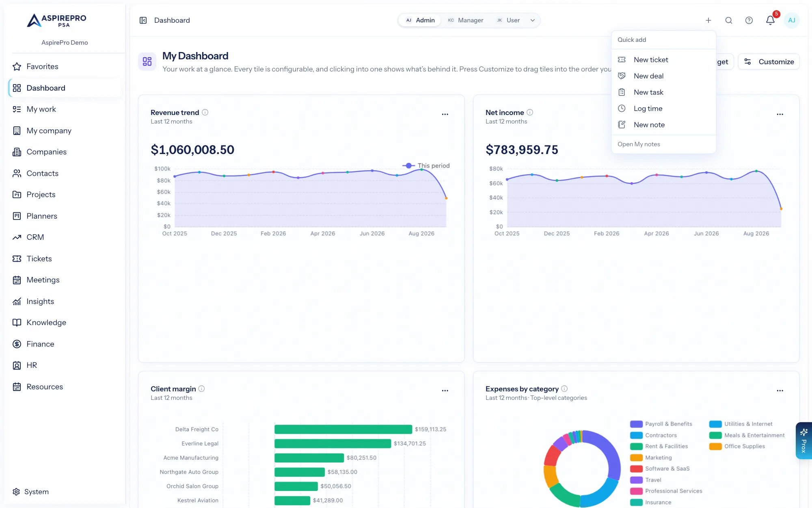Screen dimensions: 812x508
Task: Open Net income tile options menu
Action: point(780,114)
